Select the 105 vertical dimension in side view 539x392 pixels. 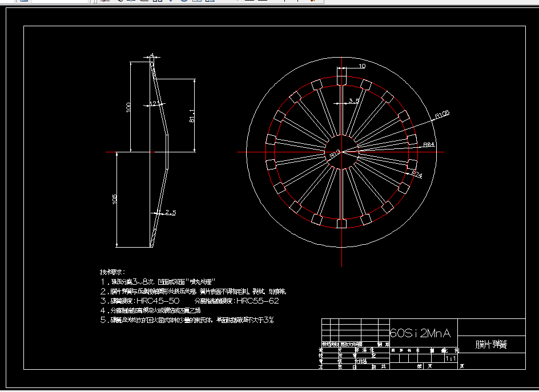(114, 199)
